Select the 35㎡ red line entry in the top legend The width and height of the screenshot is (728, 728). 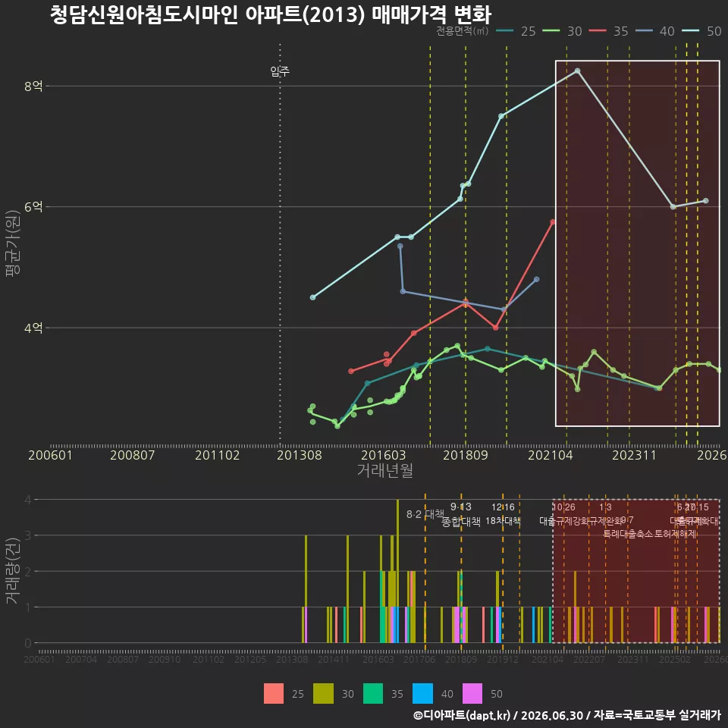[608, 31]
